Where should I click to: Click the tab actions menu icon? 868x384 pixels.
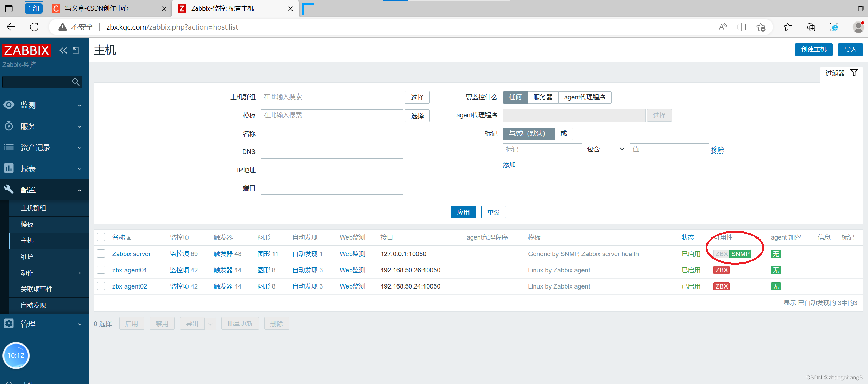point(9,8)
